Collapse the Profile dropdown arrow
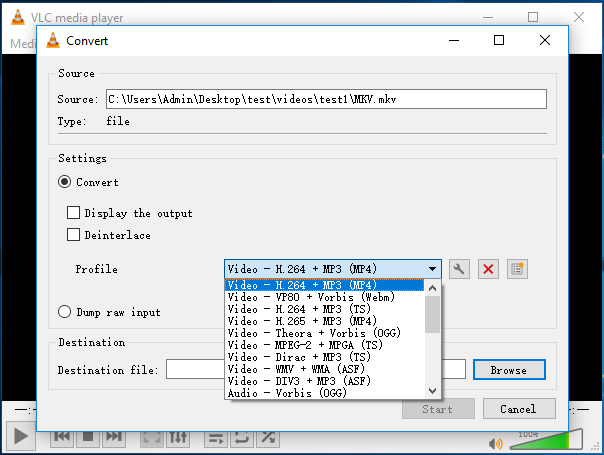604x455 pixels. point(432,269)
